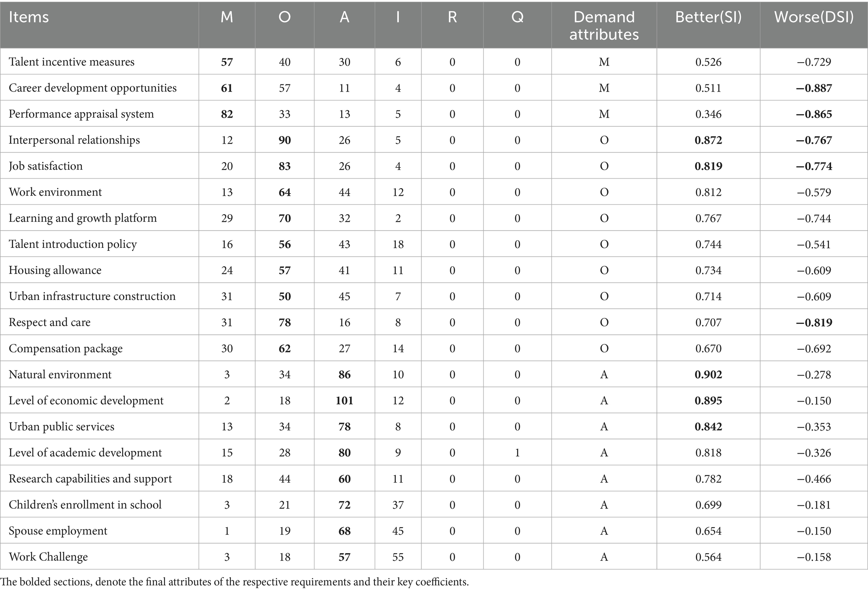The image size is (868, 591).
Task: Select the Talent incentive measures row label
Action: point(72,62)
